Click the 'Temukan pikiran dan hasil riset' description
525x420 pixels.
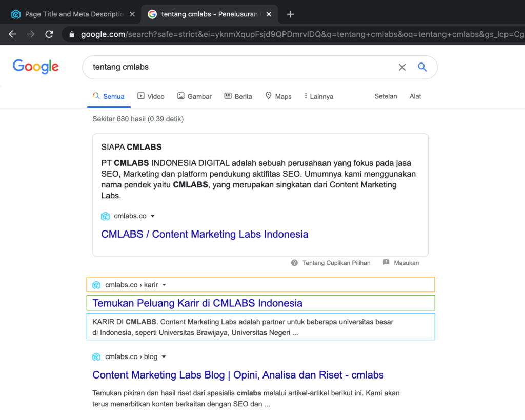coord(246,398)
